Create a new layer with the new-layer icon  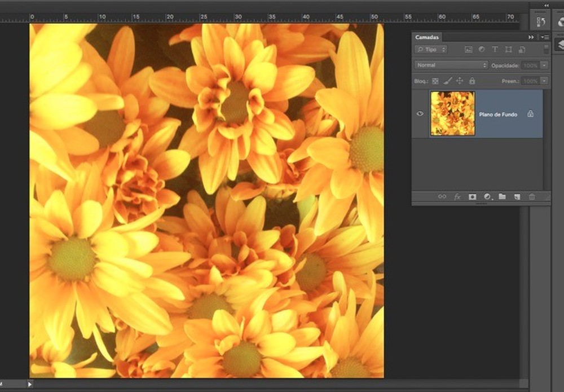517,196
